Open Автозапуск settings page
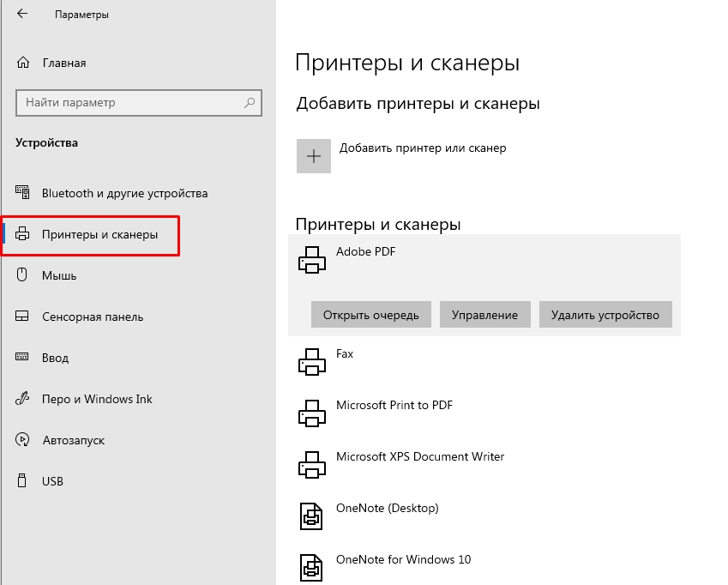This screenshot has width=728, height=585. click(x=73, y=440)
